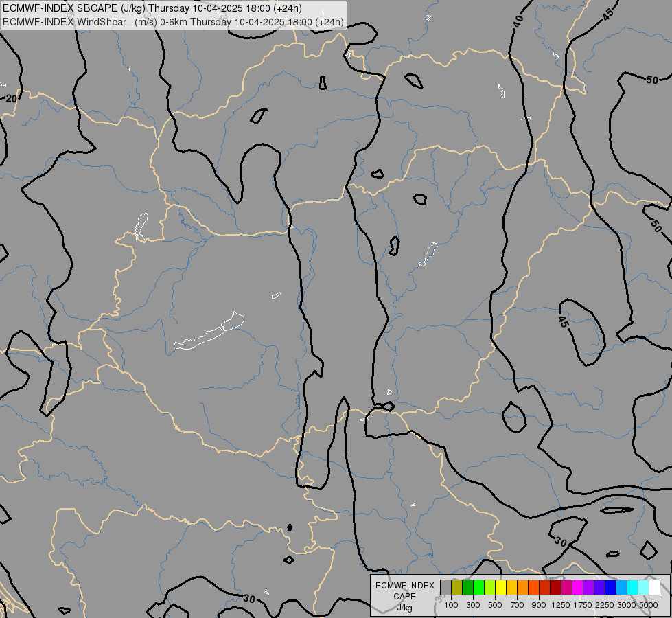Click the "100" legend tick label
The width and height of the screenshot is (672, 618).
click(x=451, y=605)
